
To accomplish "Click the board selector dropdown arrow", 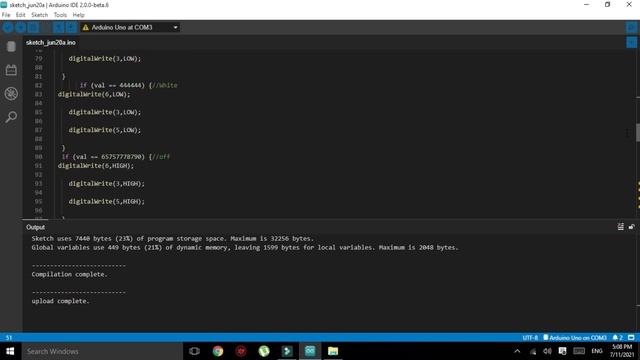I will click(176, 27).
